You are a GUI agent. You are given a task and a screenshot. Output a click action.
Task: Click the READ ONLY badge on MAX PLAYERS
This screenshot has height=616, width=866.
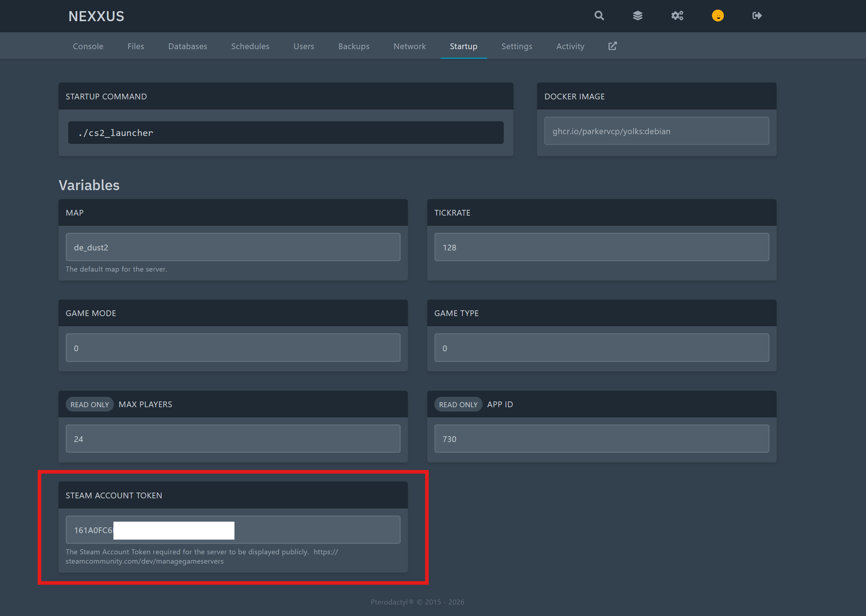pyautogui.click(x=89, y=404)
